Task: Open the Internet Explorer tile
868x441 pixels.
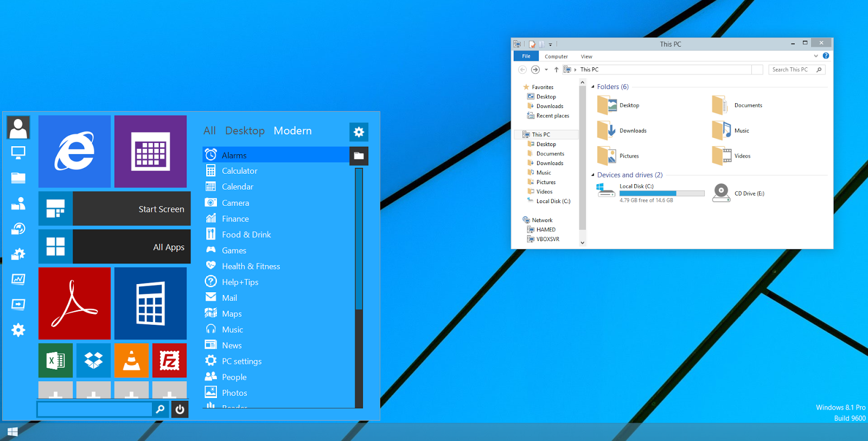Action: (74, 152)
